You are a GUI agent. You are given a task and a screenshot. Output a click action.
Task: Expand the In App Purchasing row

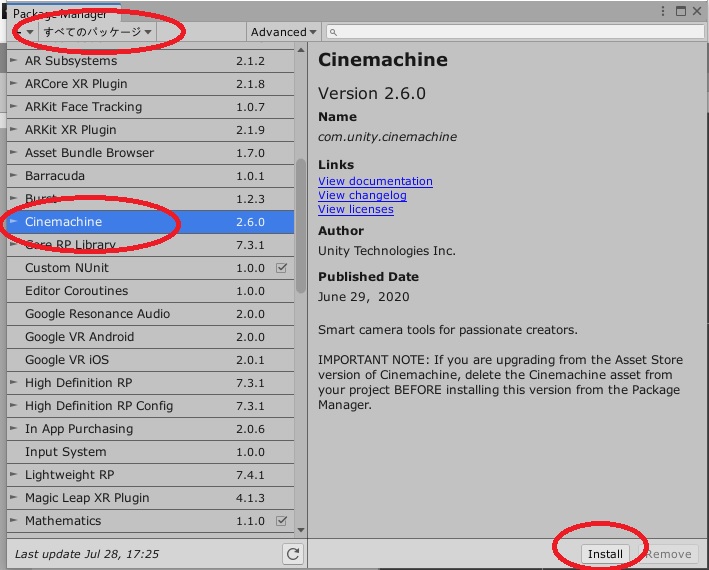pos(14,428)
